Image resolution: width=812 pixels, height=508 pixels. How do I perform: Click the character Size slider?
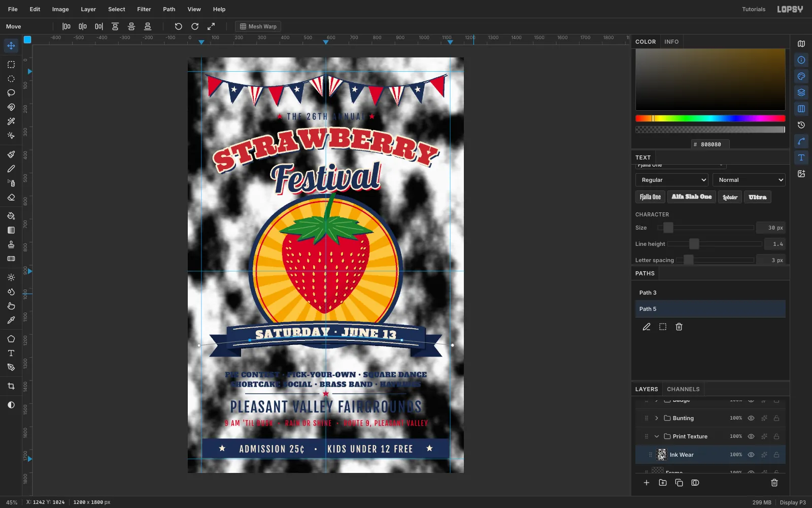(705, 228)
